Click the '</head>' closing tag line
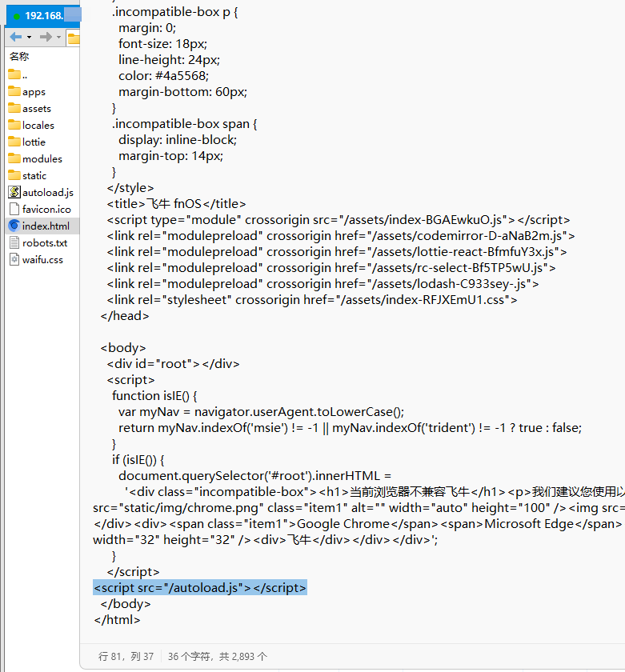 pyautogui.click(x=124, y=316)
